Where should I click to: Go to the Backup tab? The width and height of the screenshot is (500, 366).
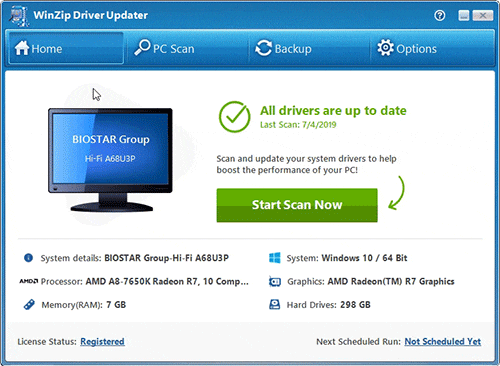[x=310, y=48]
